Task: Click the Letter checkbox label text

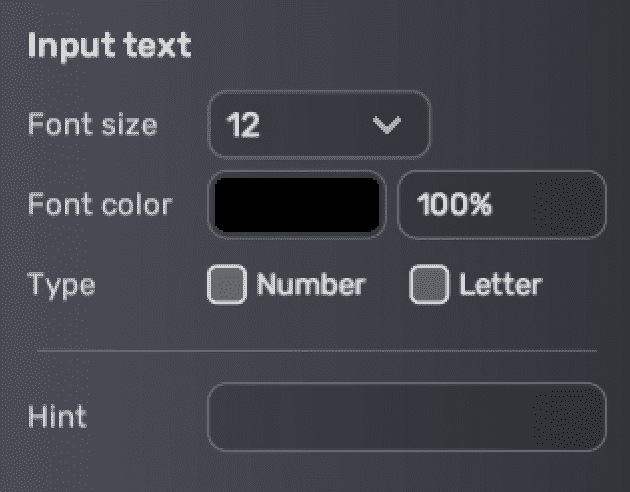Action: point(500,285)
